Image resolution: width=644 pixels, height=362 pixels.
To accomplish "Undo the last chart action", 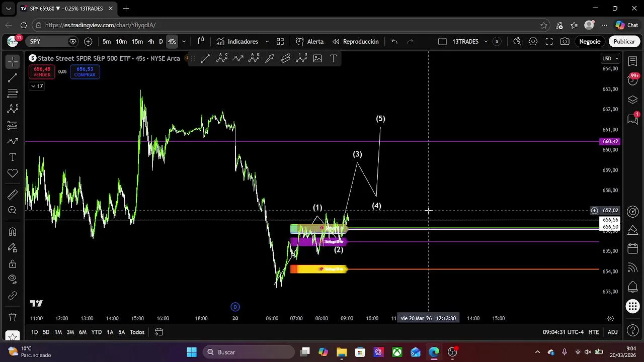I will pyautogui.click(x=394, y=42).
